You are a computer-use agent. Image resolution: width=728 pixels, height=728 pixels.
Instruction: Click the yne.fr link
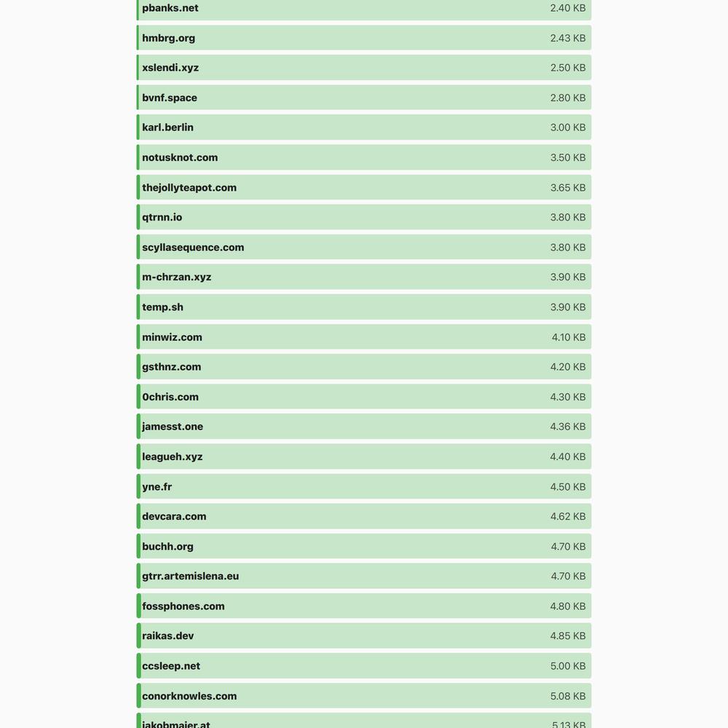tap(157, 486)
